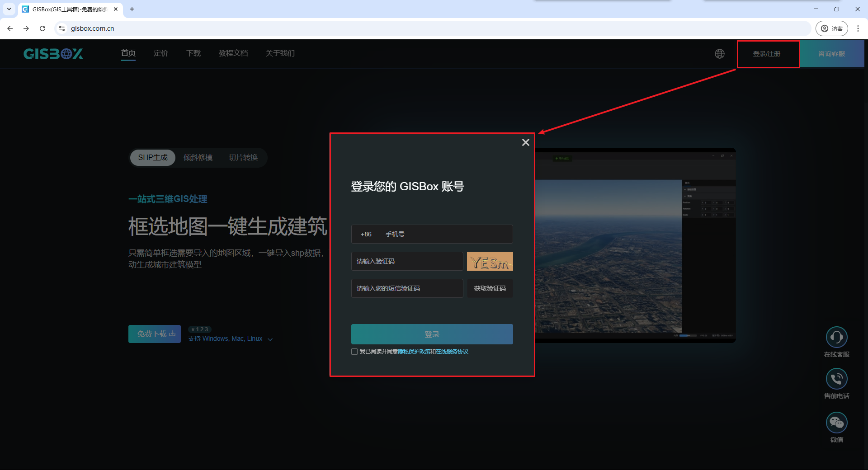Screen dimensions: 868x470
Task: Close the GISBox browser tab
Action: 116,9
